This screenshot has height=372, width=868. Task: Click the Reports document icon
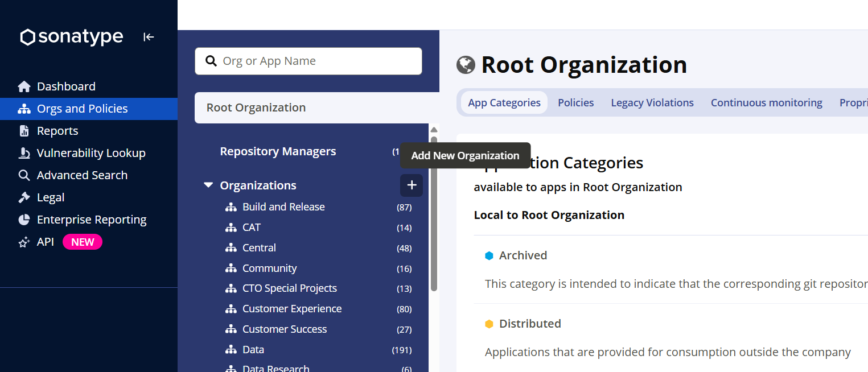coord(24,131)
